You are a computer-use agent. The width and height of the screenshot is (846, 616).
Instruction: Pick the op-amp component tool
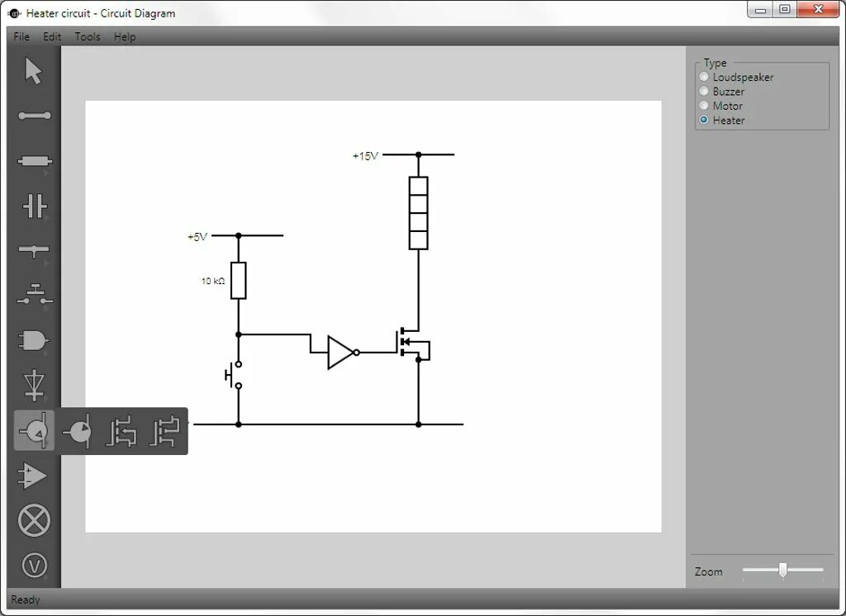click(32, 476)
